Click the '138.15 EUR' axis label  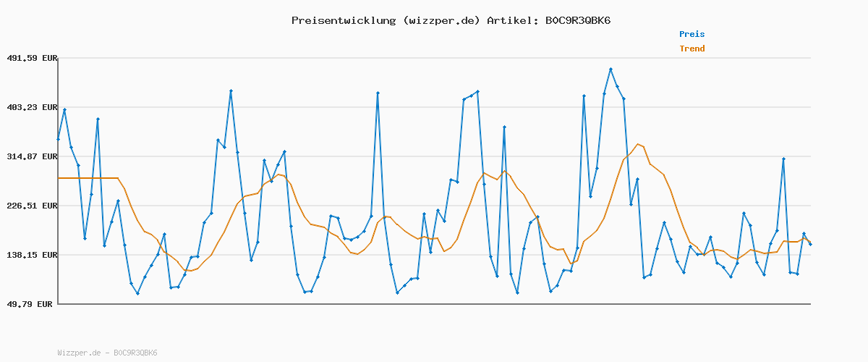tap(32, 255)
